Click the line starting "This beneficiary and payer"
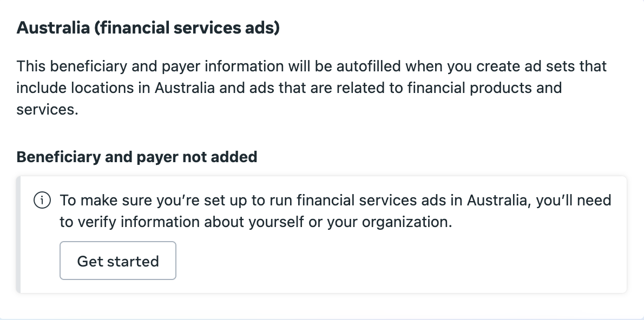 coord(311,66)
